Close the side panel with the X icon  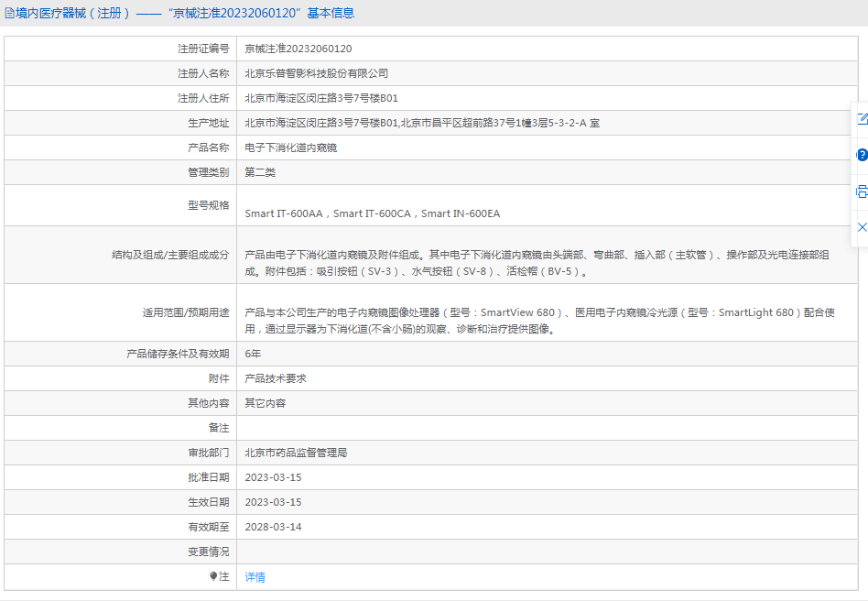point(863,227)
